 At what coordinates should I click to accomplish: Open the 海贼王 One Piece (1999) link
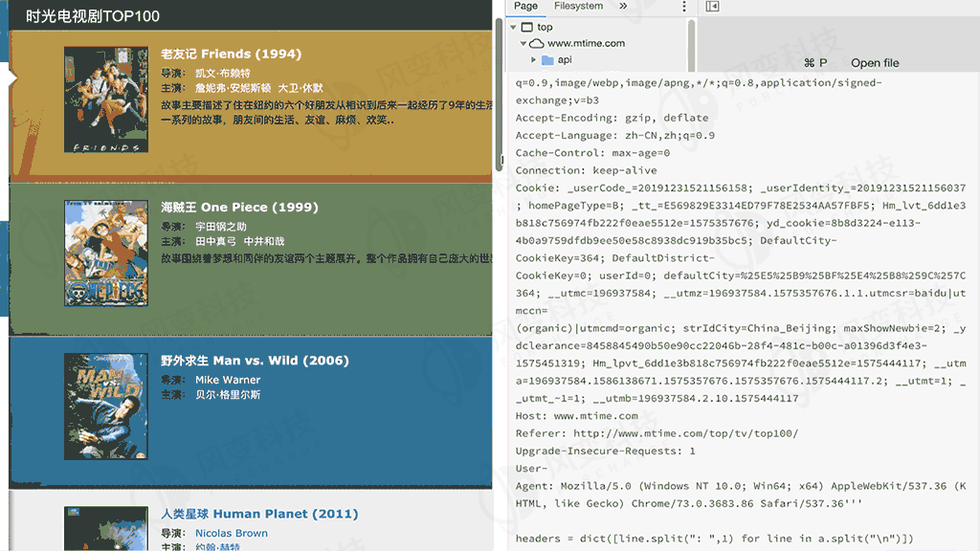(239, 208)
